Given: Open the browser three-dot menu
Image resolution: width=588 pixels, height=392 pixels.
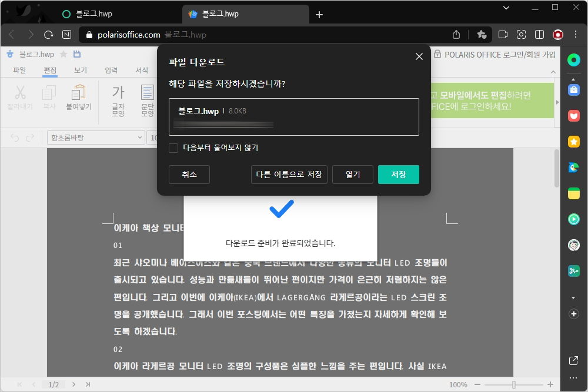Looking at the screenshot, I should coord(576,35).
